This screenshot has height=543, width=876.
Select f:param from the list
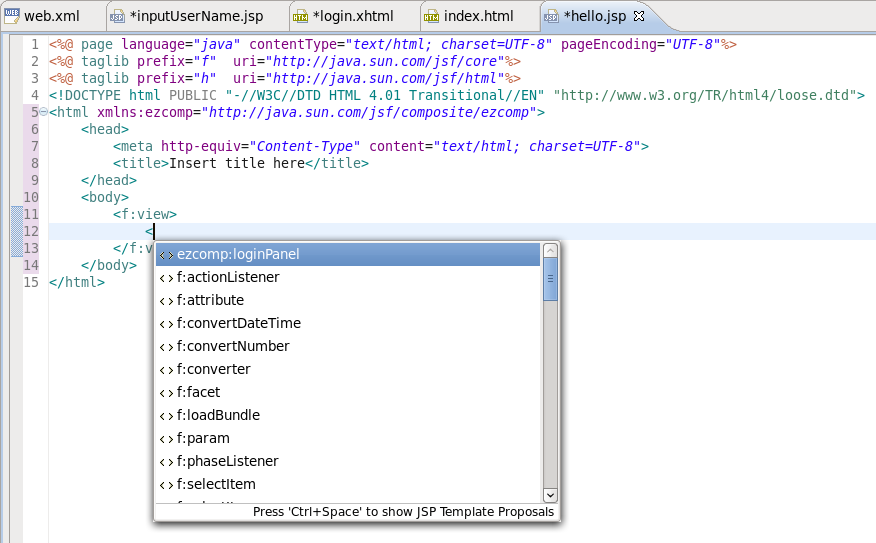tap(347, 438)
